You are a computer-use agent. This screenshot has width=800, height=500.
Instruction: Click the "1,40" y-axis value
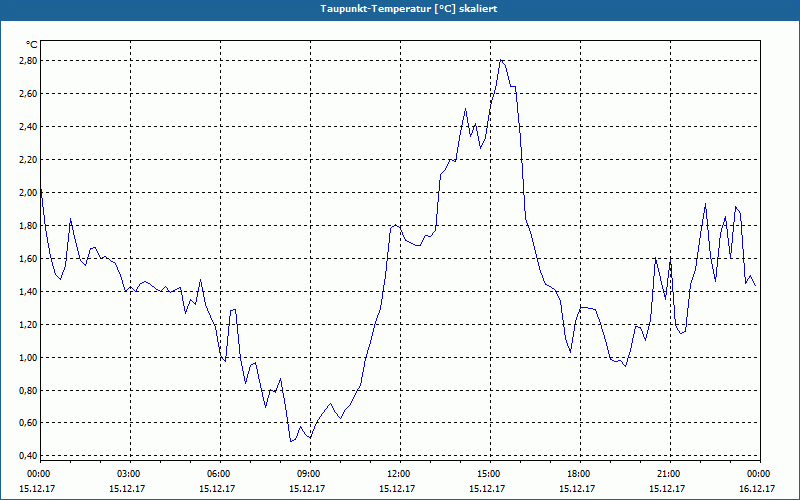(x=28, y=292)
